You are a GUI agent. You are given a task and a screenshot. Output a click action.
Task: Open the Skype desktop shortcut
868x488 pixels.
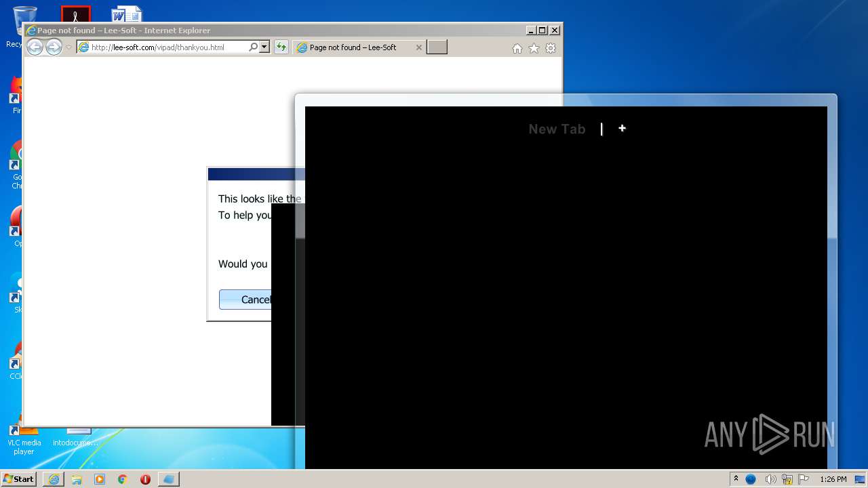(x=16, y=293)
